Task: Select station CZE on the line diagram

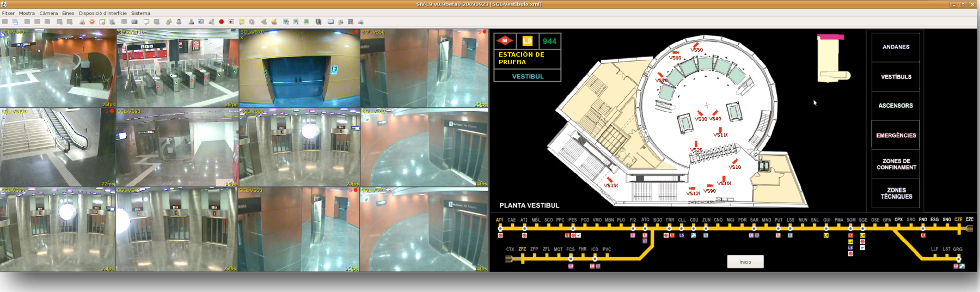Action: pos(958,220)
